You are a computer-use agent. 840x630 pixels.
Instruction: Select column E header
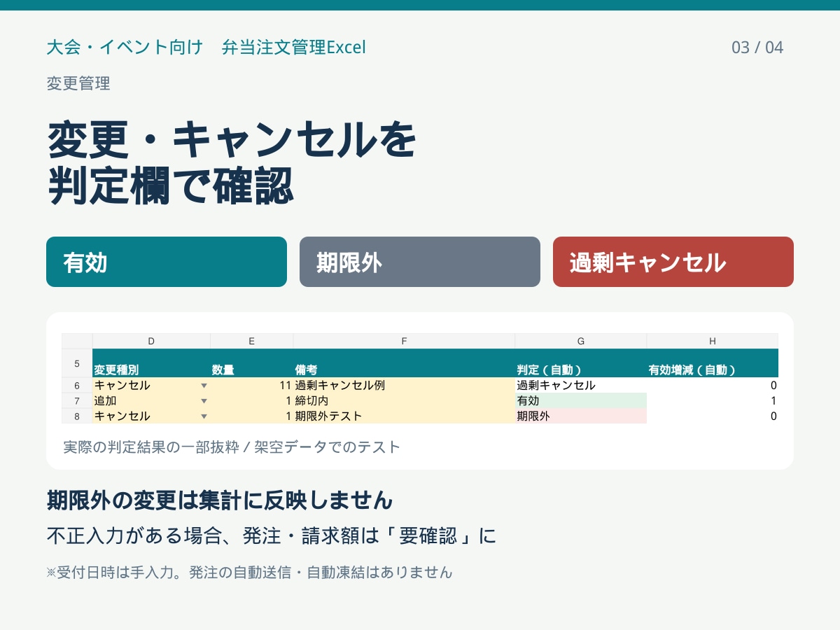point(252,341)
